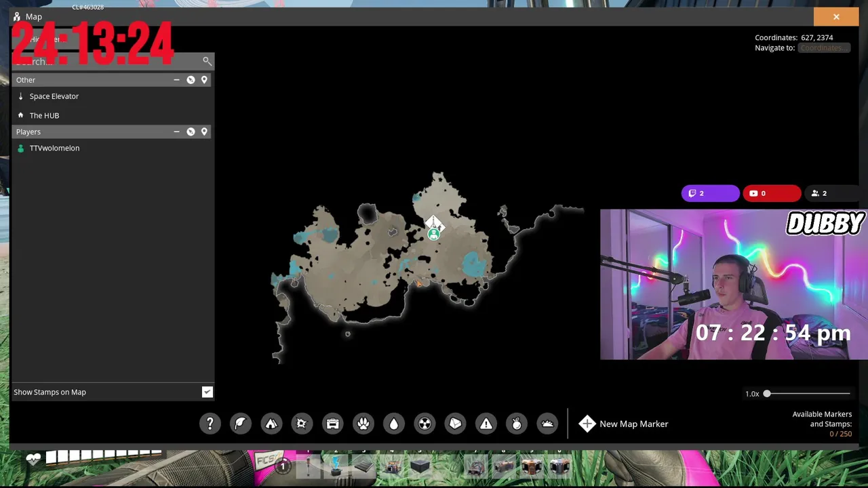Close the Map window
This screenshot has width=868, height=488.
(836, 17)
